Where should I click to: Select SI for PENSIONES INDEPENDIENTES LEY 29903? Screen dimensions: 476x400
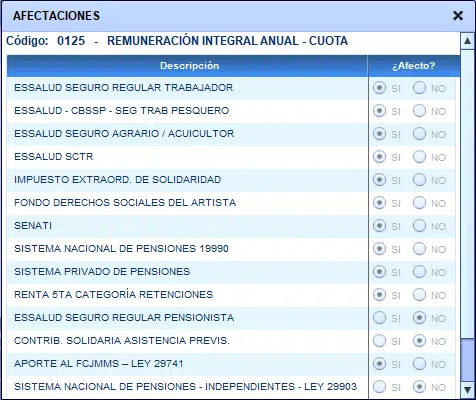click(379, 387)
